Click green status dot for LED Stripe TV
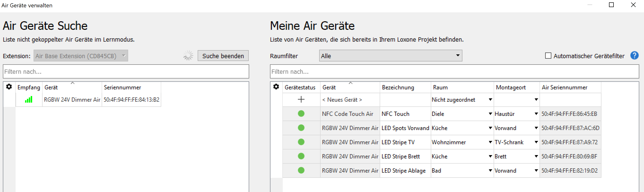 click(301, 142)
